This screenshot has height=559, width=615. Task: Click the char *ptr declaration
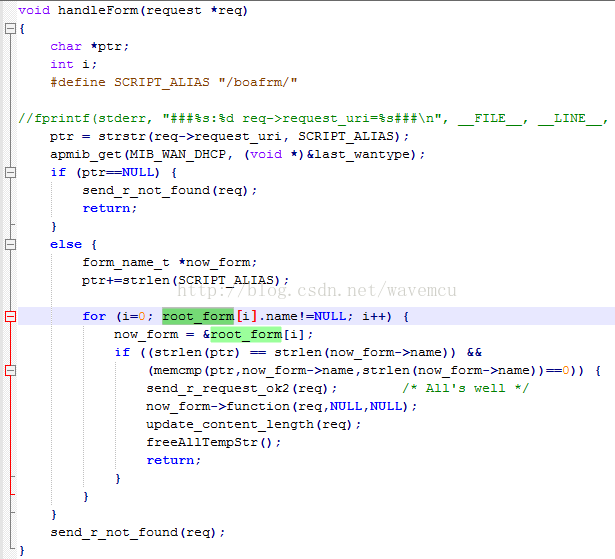[x=89, y=46]
